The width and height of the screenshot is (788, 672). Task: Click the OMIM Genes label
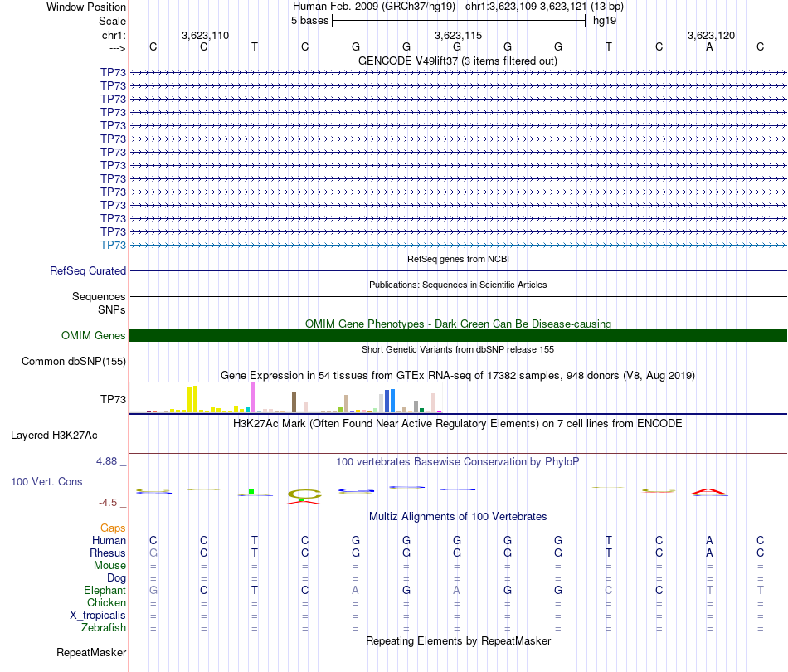(93, 335)
